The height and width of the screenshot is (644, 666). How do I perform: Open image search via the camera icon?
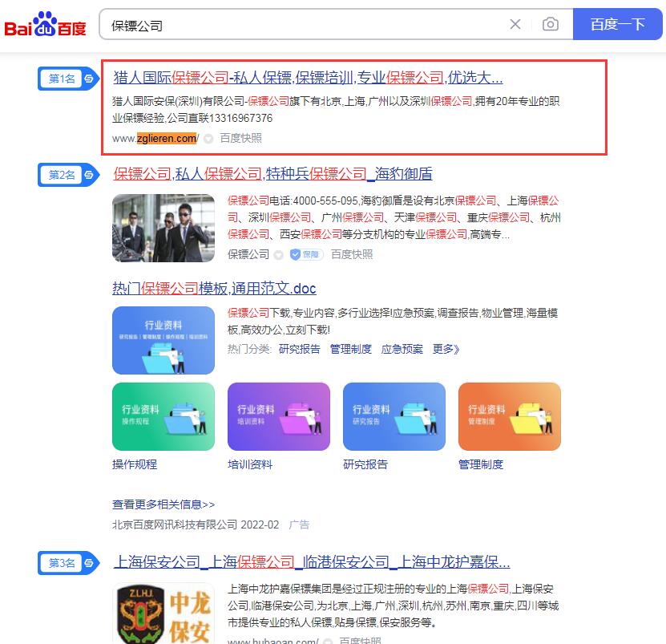551,24
